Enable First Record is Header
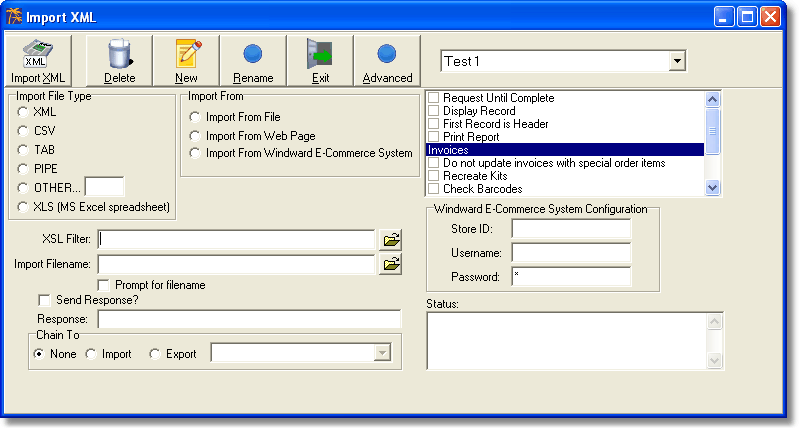This screenshot has width=799, height=430. click(x=434, y=123)
